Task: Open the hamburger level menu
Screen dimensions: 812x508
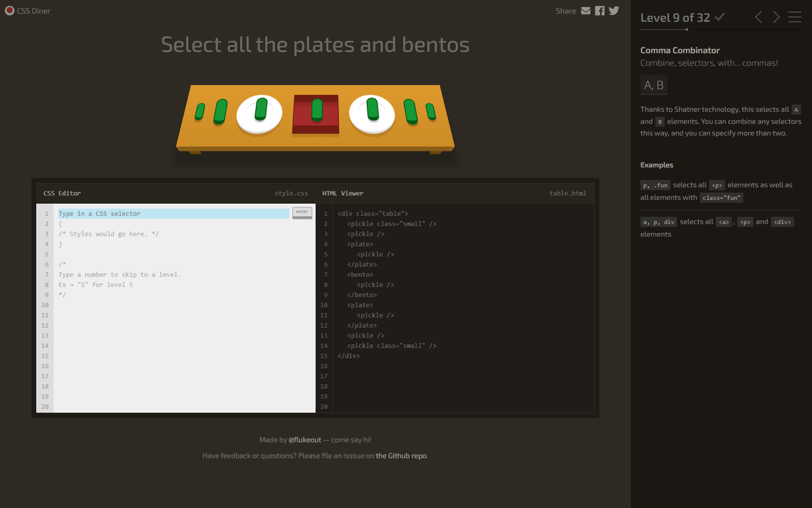Action: (794, 18)
